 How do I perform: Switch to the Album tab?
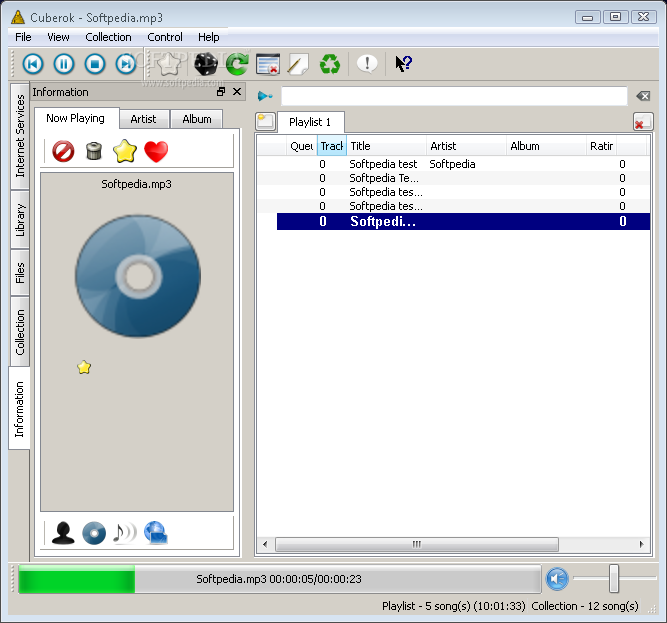click(x=197, y=119)
